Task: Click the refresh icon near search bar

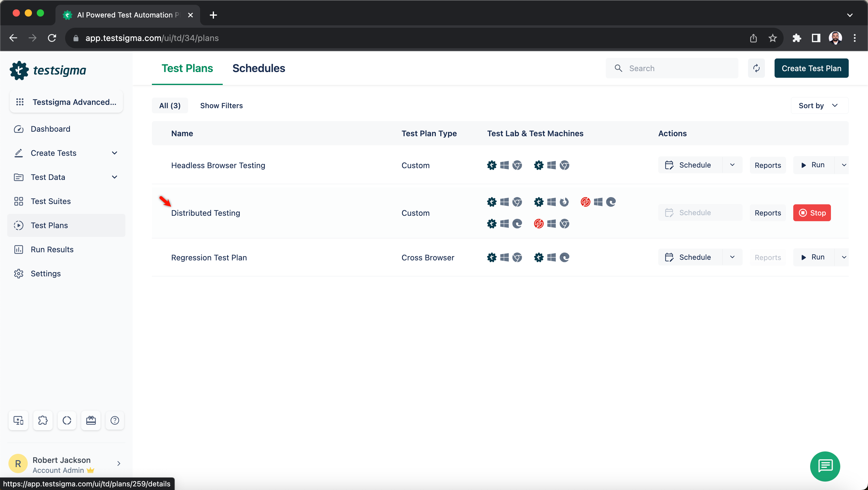Action: (756, 68)
